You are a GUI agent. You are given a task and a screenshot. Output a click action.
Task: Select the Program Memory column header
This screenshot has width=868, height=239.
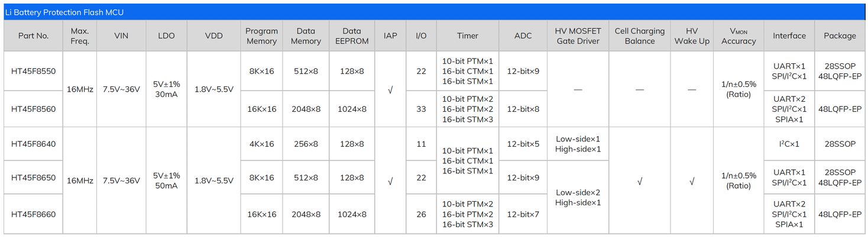click(x=261, y=35)
